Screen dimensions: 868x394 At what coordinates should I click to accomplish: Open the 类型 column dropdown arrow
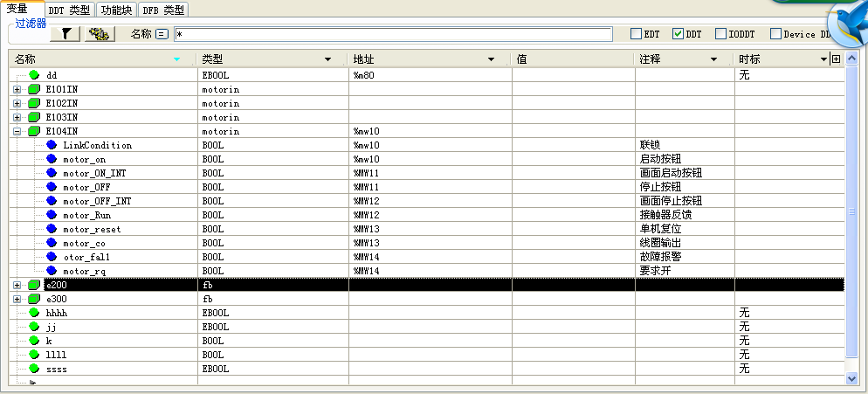(x=327, y=59)
